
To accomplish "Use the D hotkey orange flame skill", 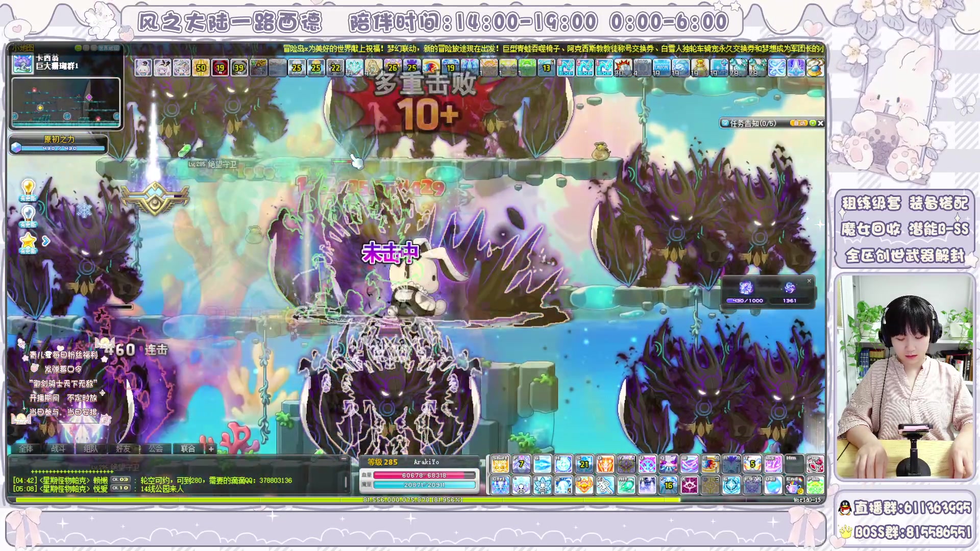I will pos(605,464).
